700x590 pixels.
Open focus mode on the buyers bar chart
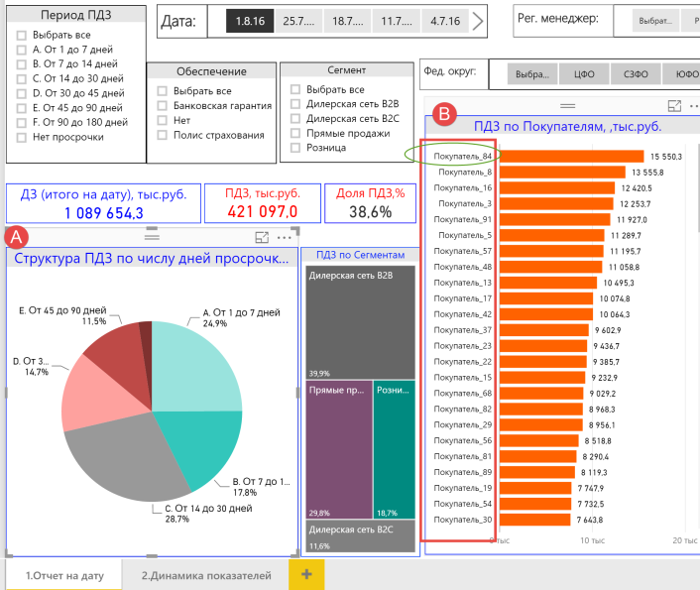point(674,106)
